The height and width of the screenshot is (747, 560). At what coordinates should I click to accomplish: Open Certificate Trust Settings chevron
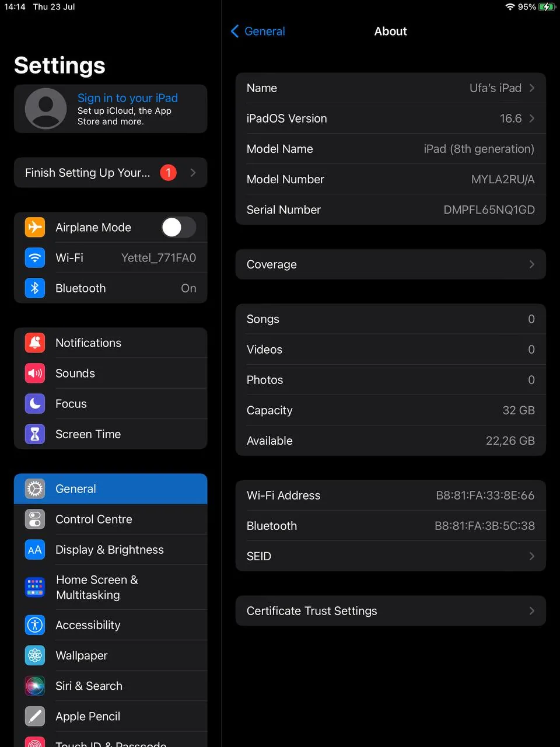click(x=531, y=611)
